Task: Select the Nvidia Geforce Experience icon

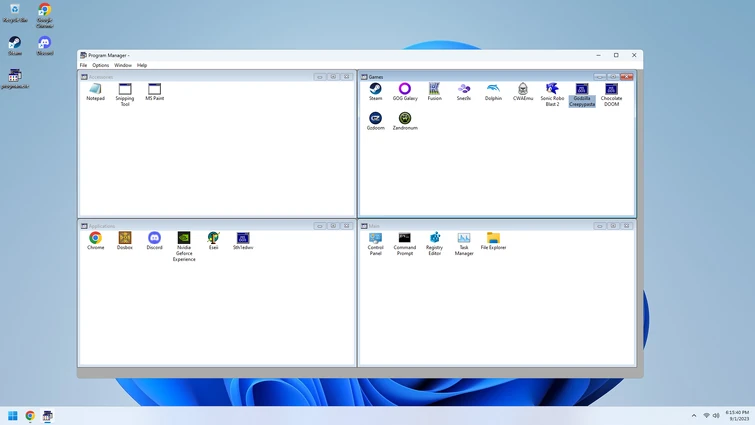Action: 184,238
